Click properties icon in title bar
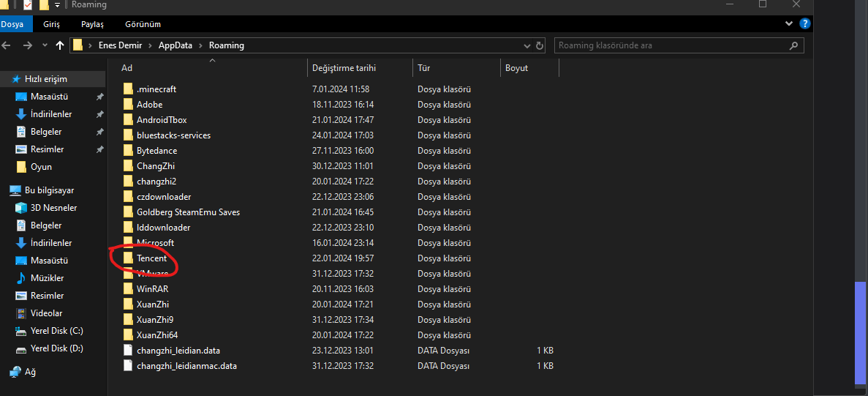Screen dimensions: 868x396 [x=27, y=5]
